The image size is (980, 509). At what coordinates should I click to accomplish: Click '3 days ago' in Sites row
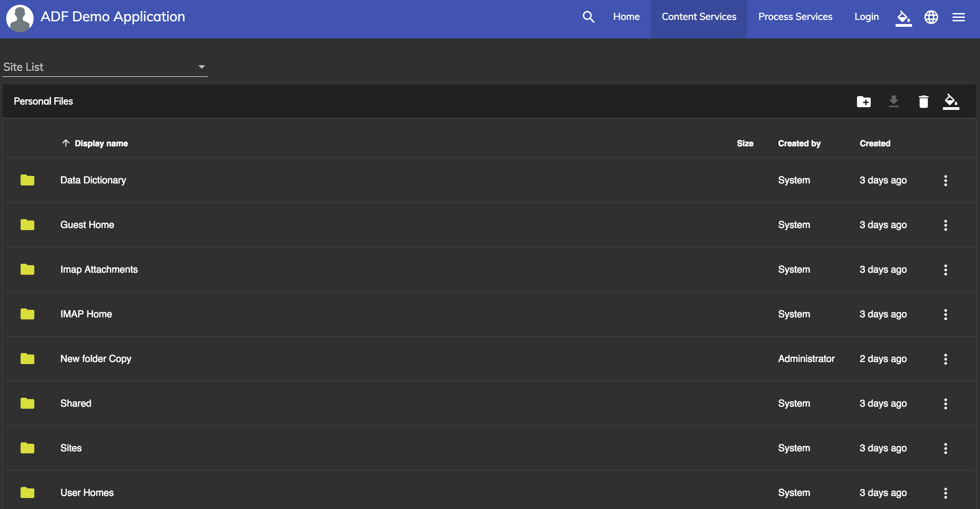tap(883, 448)
